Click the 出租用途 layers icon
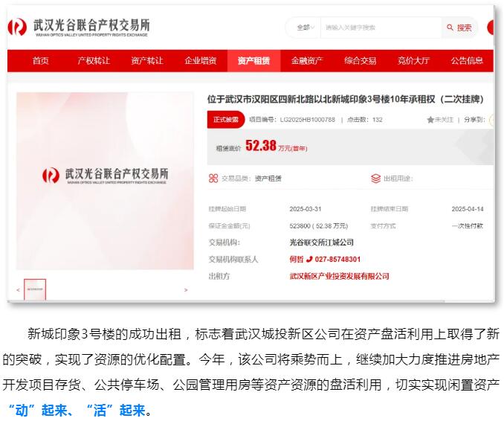504x424 pixels. coord(376,179)
